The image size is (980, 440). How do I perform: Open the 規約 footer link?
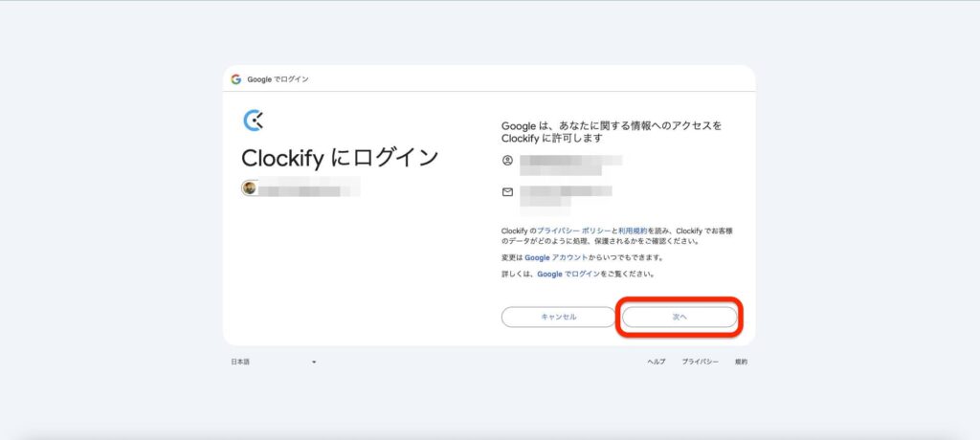tap(741, 362)
